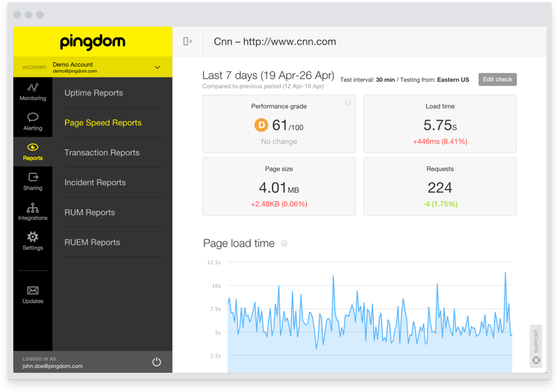Click the 'Cnn – http://www.cnn.com' title

(x=275, y=42)
